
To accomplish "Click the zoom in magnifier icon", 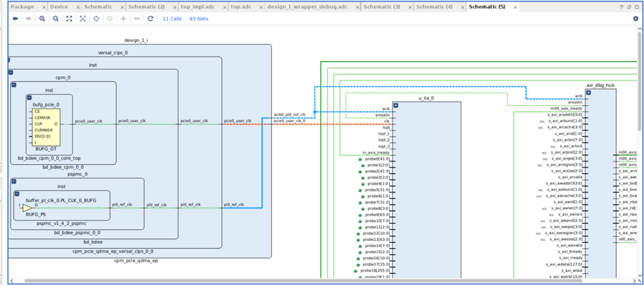I will point(43,19).
